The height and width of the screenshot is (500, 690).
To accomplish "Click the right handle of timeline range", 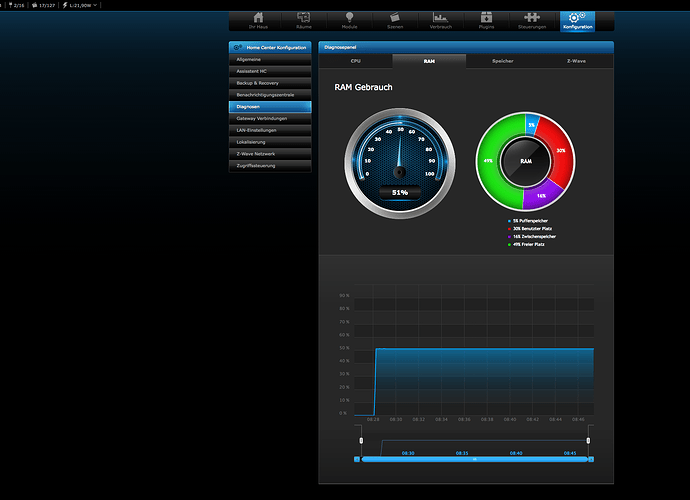I will [x=588, y=440].
